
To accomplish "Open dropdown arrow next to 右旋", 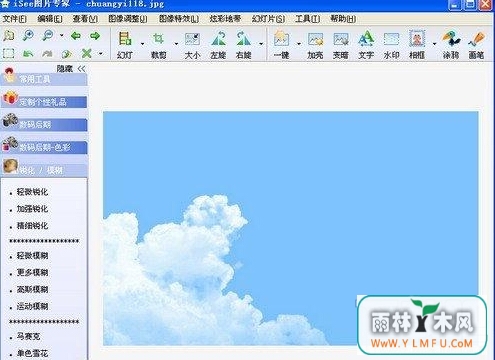I will coord(261,44).
